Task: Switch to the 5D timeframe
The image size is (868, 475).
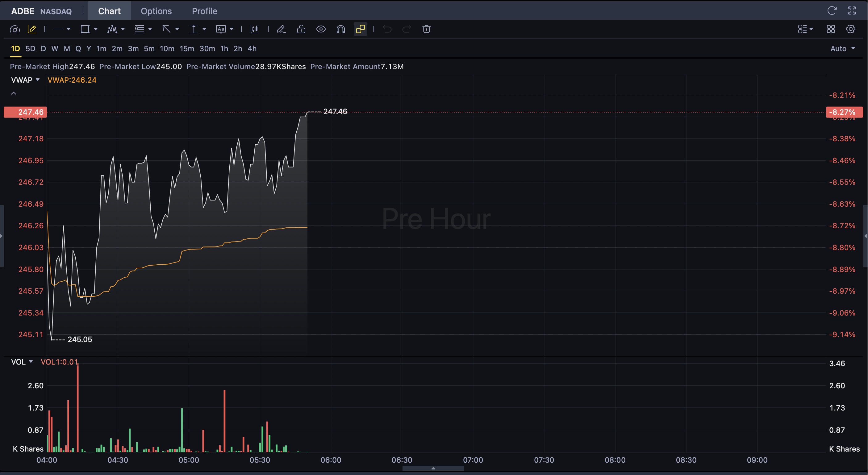Action: pos(30,48)
